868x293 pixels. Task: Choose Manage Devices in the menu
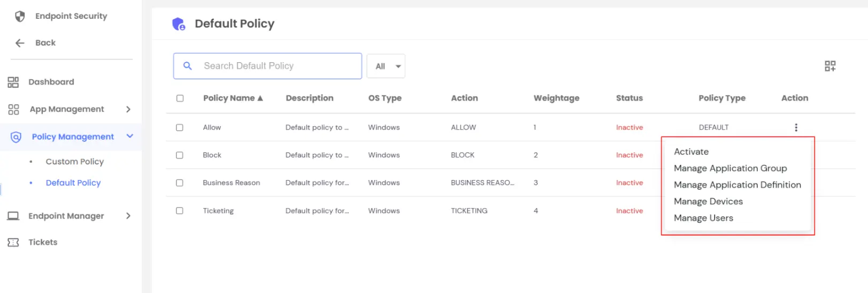[708, 201]
